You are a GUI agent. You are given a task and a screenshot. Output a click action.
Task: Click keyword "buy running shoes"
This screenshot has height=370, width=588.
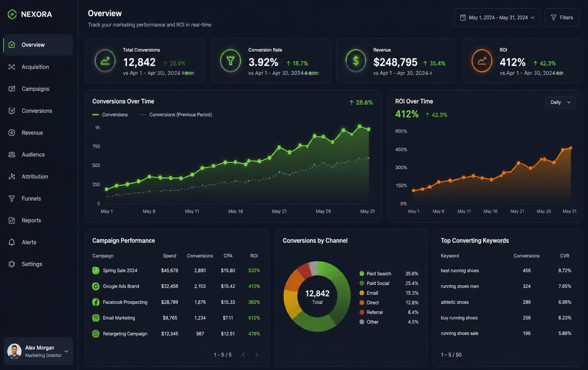[459, 318]
